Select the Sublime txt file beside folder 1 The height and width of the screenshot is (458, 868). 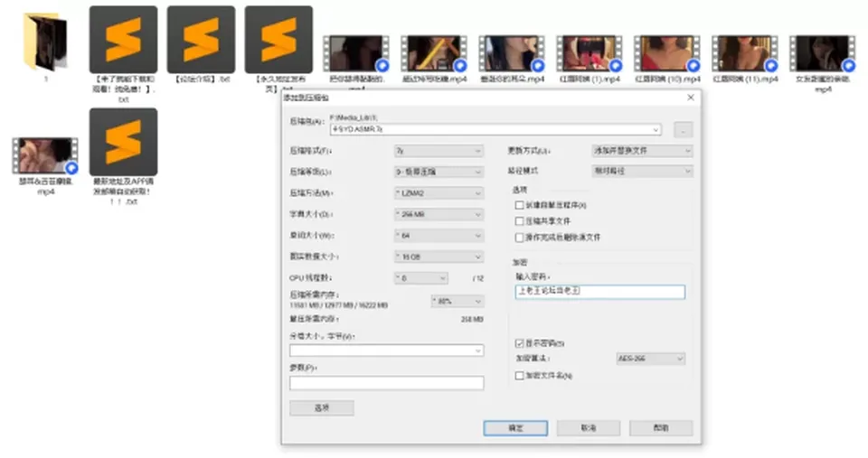pos(123,40)
